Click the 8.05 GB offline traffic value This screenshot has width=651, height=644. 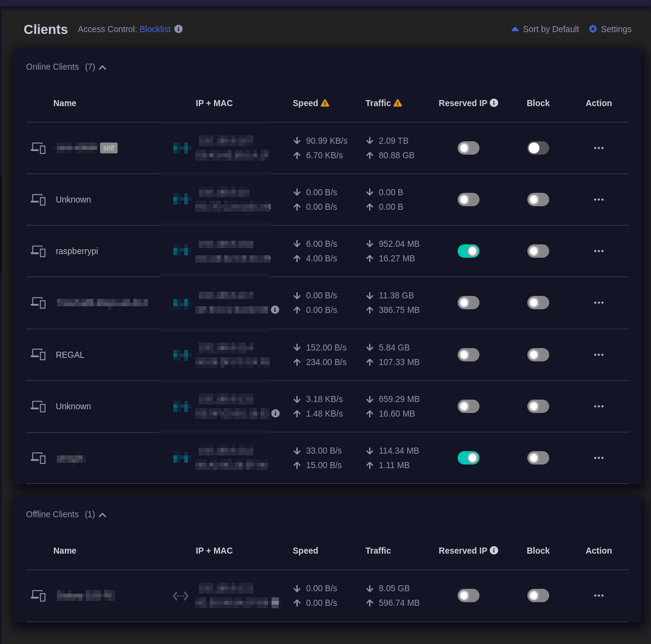pos(394,588)
